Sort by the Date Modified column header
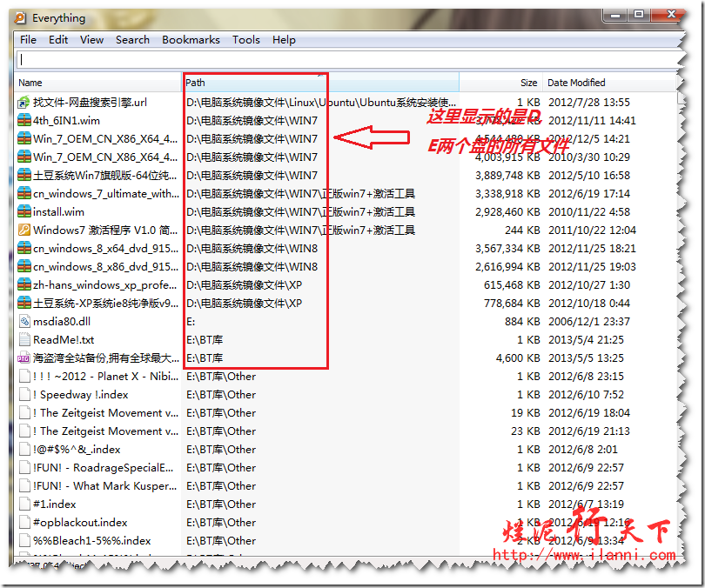The height and width of the screenshot is (588, 705). (609, 83)
